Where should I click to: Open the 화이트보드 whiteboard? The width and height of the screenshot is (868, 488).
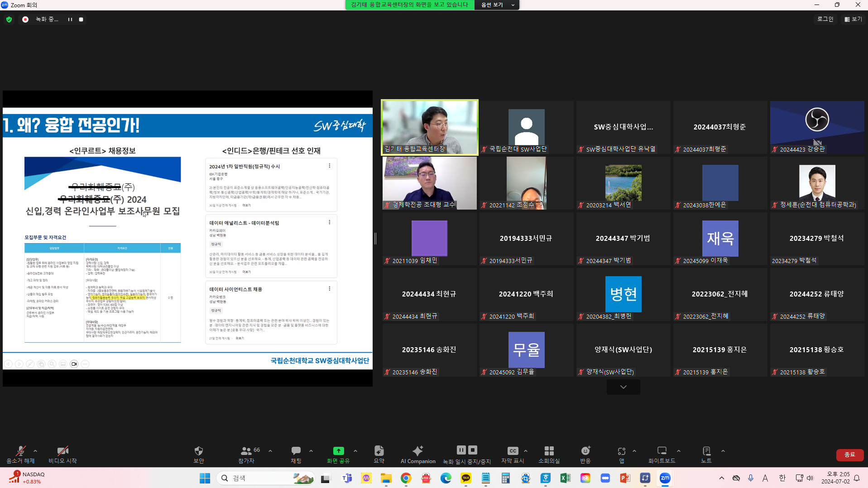tap(662, 455)
